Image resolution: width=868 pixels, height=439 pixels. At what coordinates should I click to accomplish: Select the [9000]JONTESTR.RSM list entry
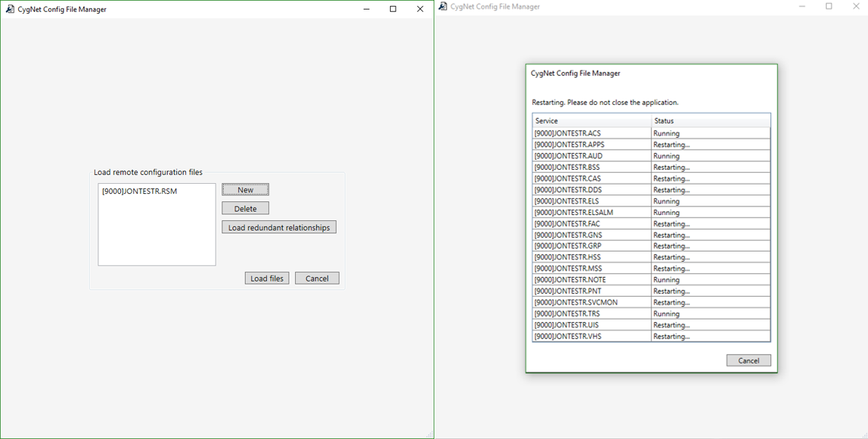(x=140, y=192)
